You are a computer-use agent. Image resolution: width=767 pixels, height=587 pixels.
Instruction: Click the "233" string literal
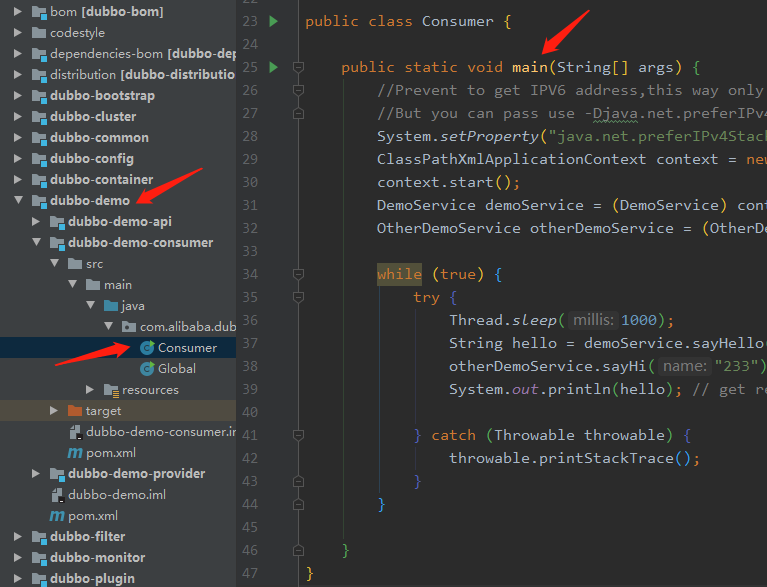pos(736,366)
